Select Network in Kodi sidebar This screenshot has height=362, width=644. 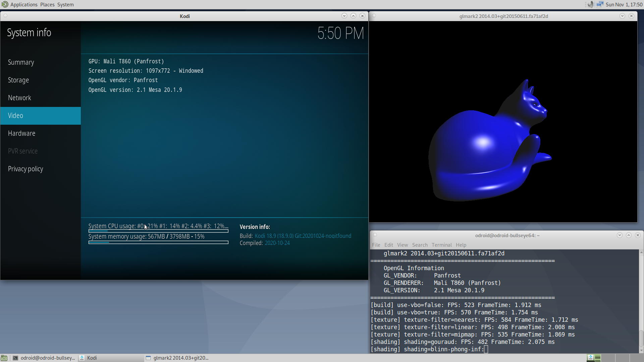41,98
